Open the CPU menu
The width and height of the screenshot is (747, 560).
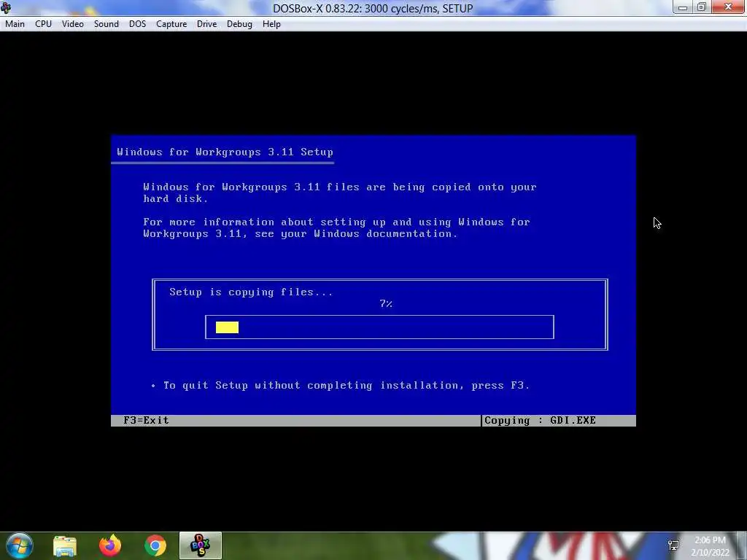[x=43, y=24]
